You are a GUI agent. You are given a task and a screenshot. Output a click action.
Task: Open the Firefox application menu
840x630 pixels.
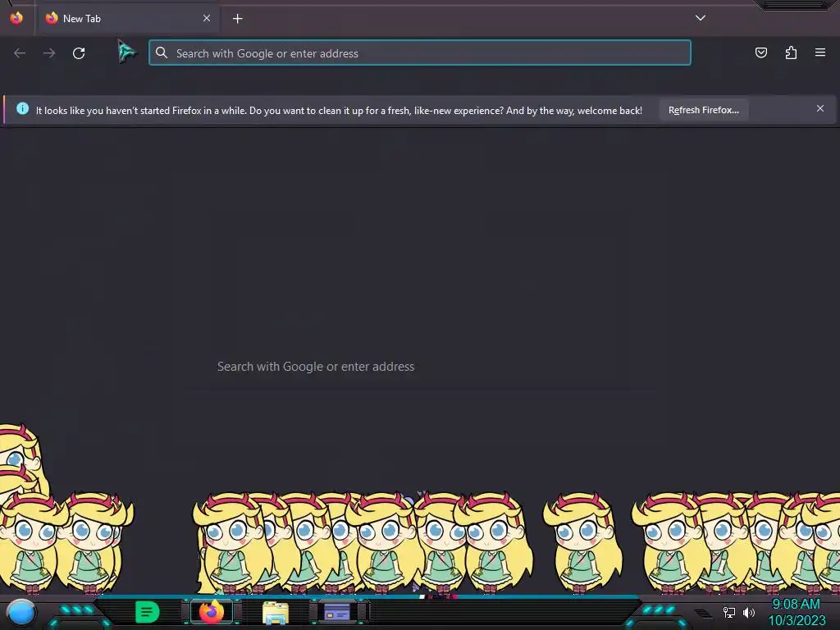click(x=820, y=52)
